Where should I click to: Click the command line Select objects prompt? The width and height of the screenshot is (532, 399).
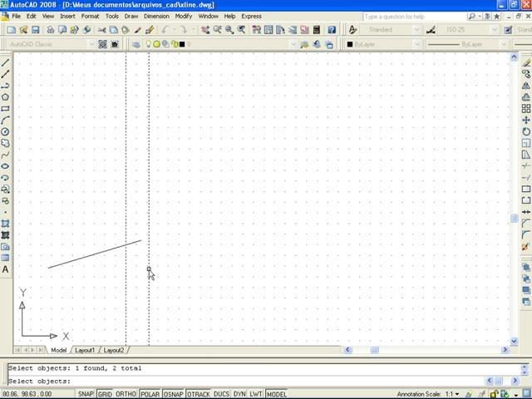click(x=39, y=381)
